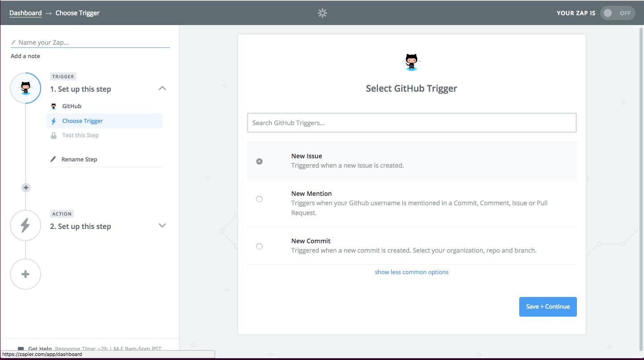Click the Get Help link
This screenshot has height=360, width=644.
click(40, 349)
